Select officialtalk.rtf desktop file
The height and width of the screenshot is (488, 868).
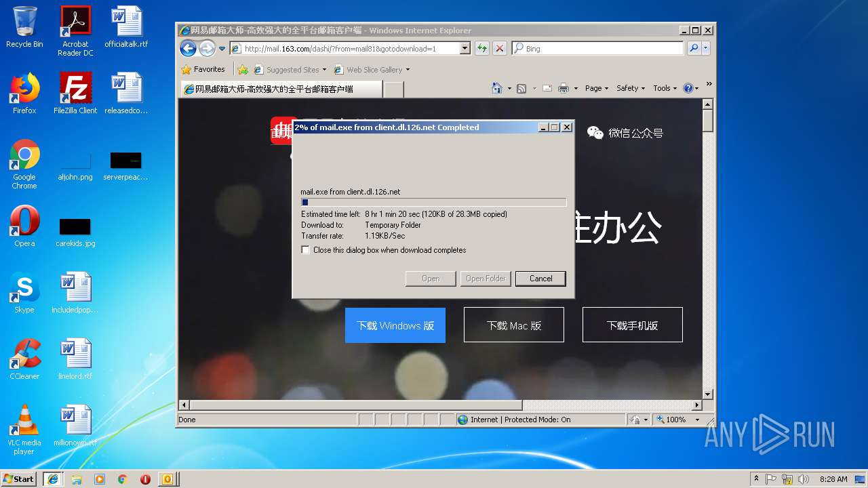click(126, 27)
